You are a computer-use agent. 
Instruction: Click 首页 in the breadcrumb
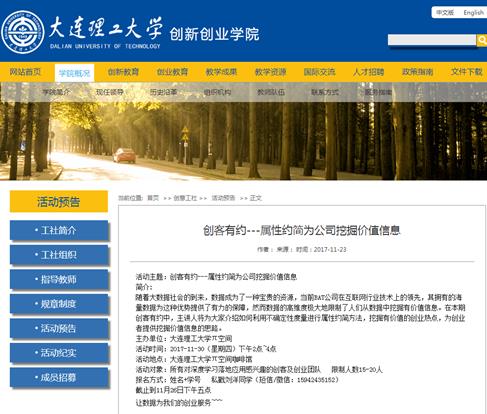(x=153, y=198)
